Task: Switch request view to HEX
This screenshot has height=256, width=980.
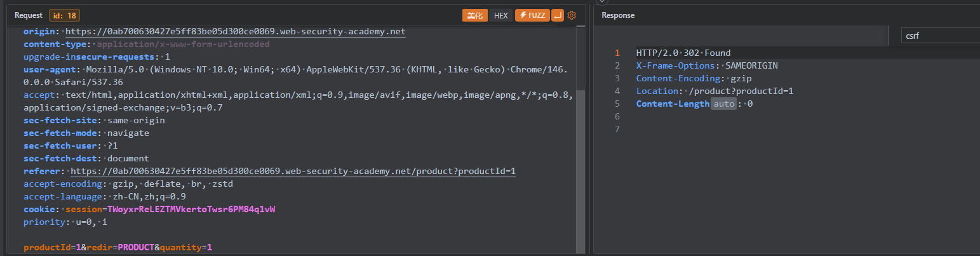Action: 501,15
